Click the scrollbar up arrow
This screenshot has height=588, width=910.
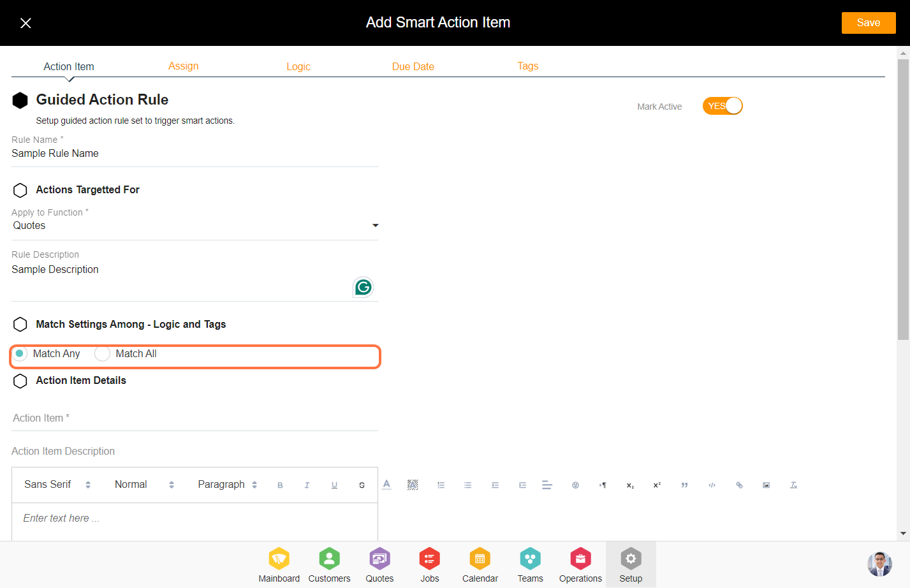point(903,52)
